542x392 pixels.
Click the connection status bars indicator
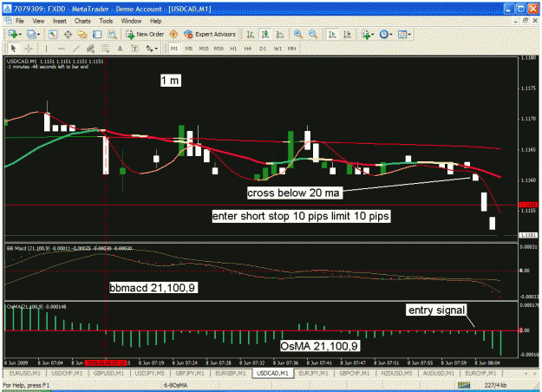(x=464, y=385)
